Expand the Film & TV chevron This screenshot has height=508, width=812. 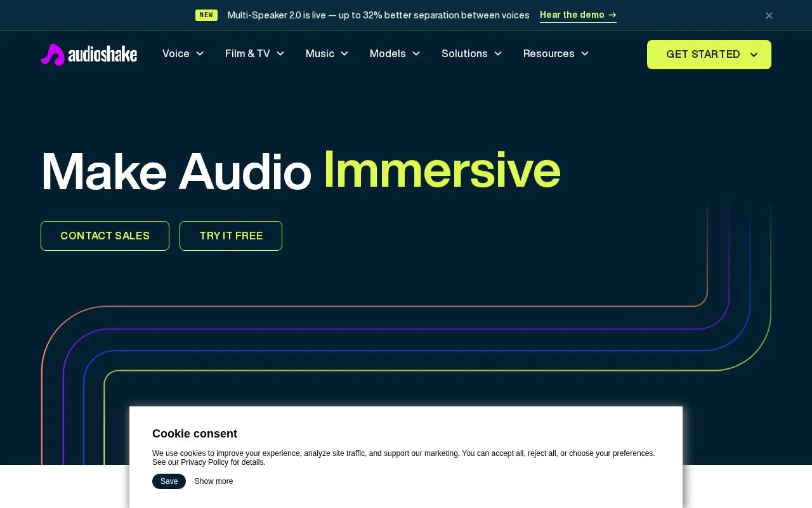[280, 54]
